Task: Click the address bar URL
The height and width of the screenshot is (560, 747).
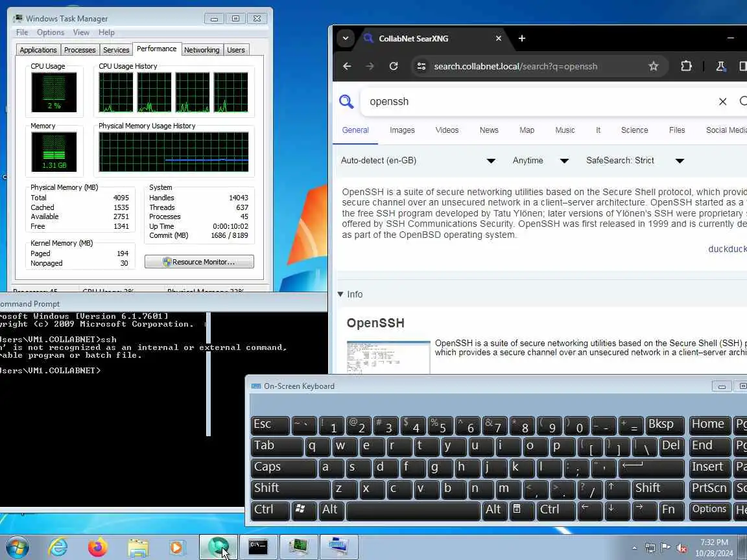Action: [x=516, y=66]
